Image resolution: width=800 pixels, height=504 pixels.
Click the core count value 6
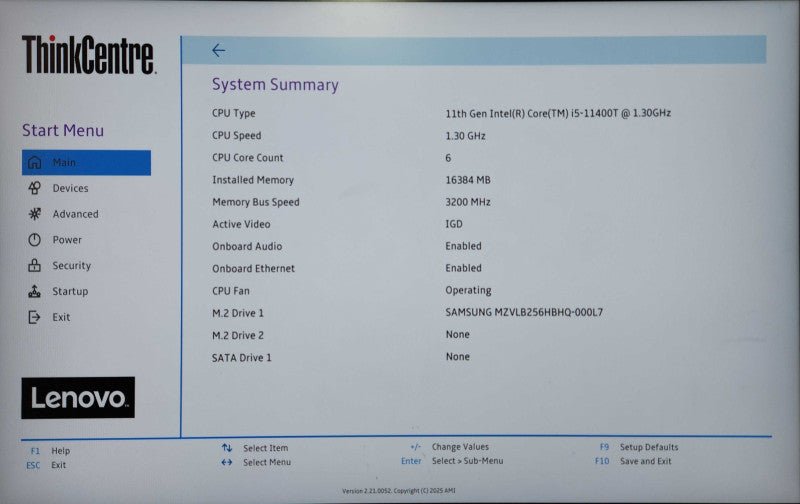tap(448, 158)
